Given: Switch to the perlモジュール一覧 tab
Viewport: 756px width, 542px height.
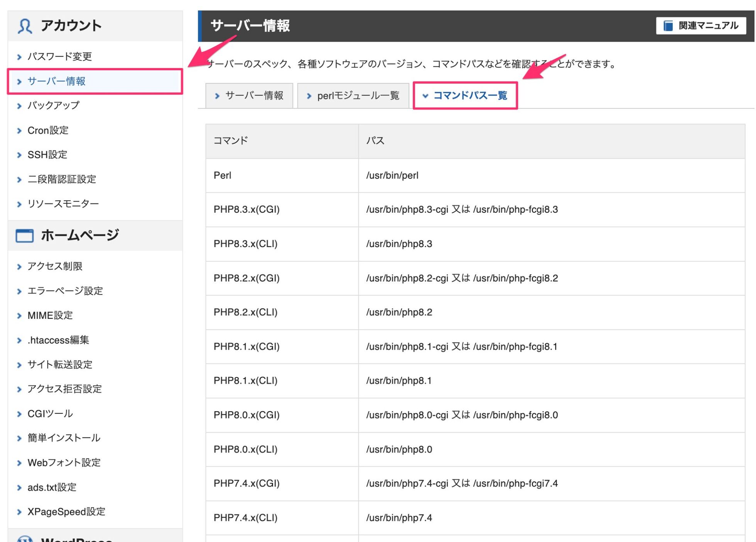Looking at the screenshot, I should point(353,96).
